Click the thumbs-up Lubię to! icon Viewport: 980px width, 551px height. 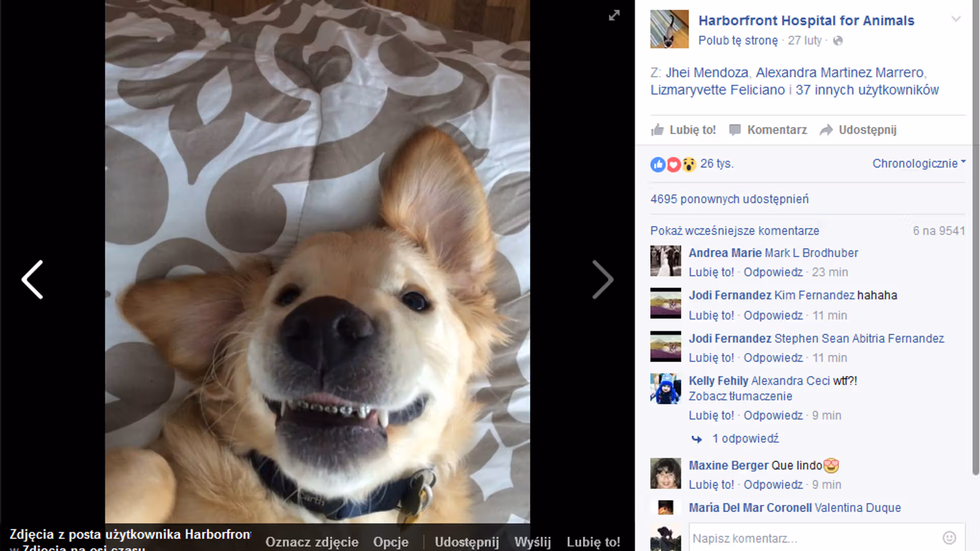point(657,130)
